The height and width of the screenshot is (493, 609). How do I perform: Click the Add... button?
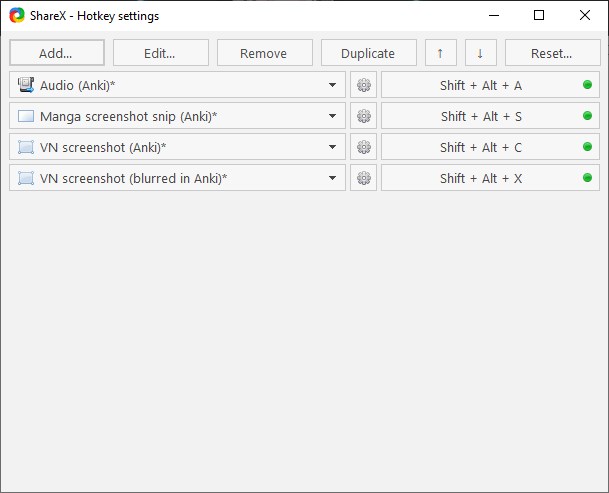click(x=57, y=53)
